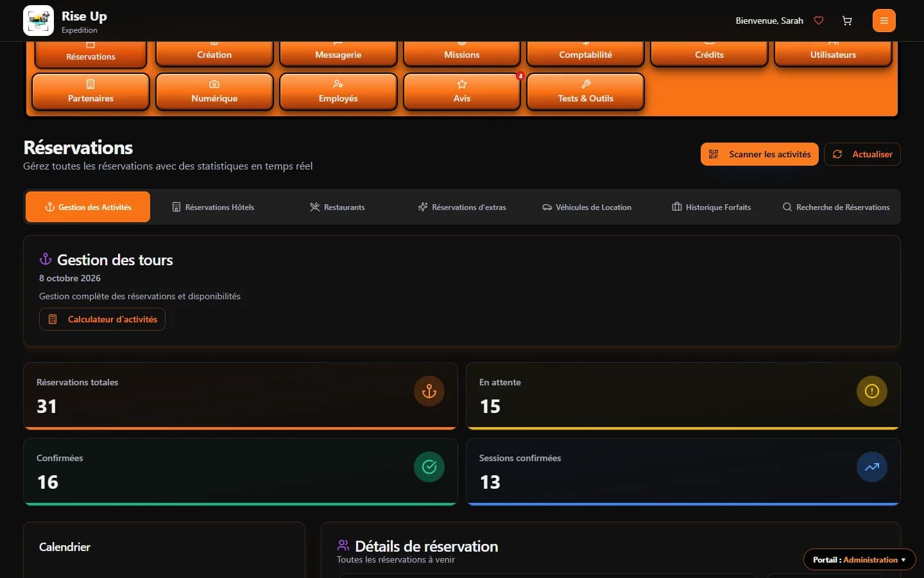Screen dimensions: 924x578
Task: Open the Partenaires section
Action: coord(90,92)
